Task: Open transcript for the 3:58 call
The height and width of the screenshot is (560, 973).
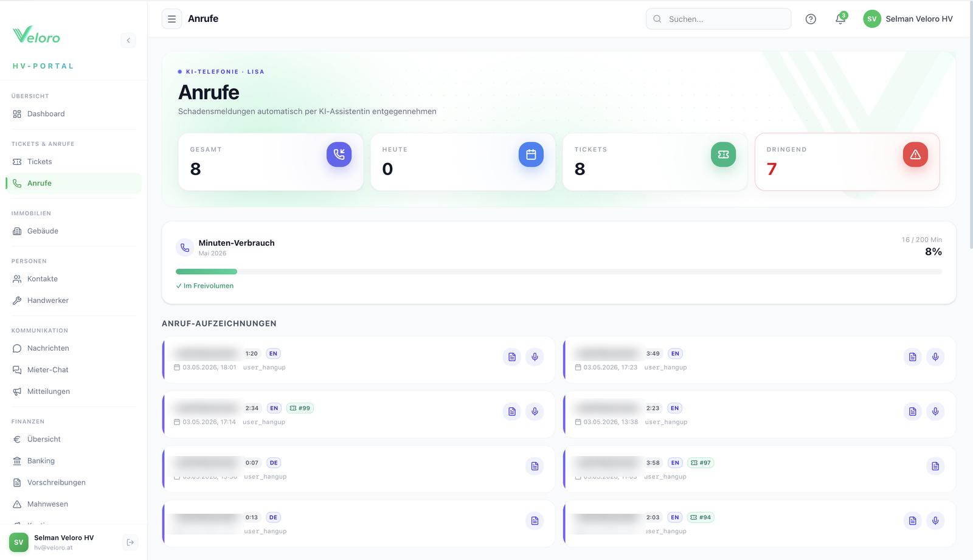Action: (935, 466)
